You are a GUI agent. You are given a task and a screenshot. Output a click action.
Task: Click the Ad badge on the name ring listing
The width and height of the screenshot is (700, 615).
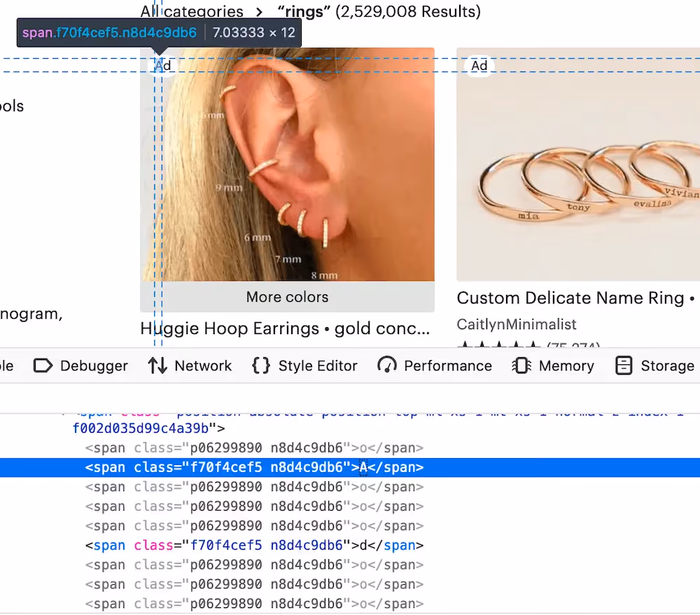coord(479,65)
